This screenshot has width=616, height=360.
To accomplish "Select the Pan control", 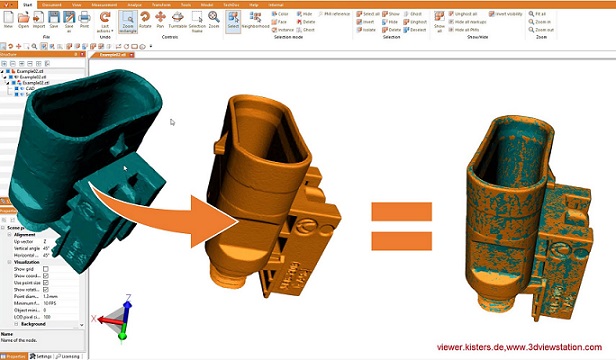I will click(x=160, y=20).
